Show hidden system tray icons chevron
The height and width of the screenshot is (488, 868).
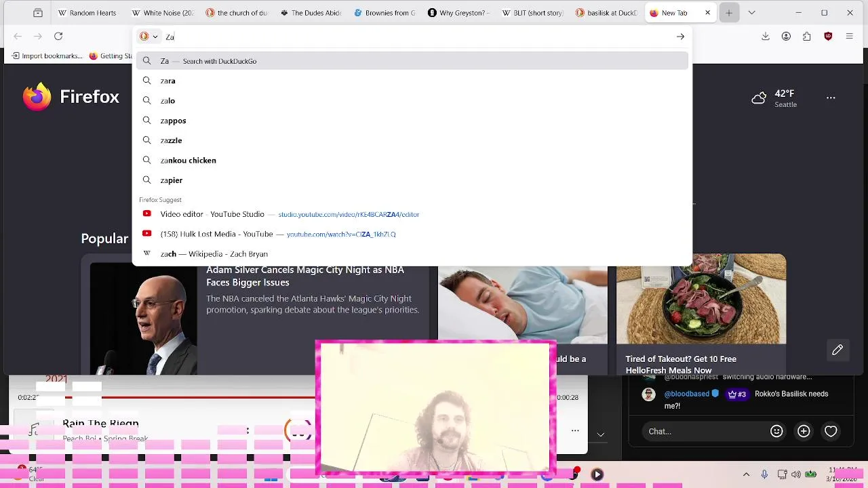pos(747,474)
